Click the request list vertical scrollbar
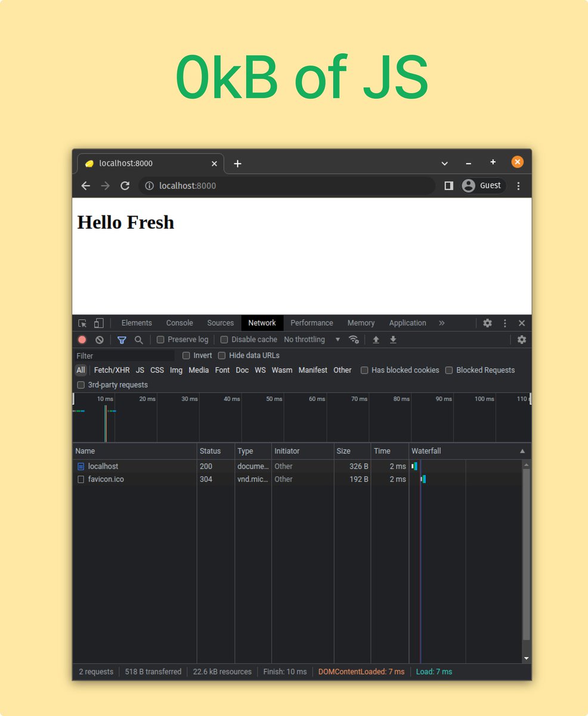The image size is (588, 716). pos(526,555)
